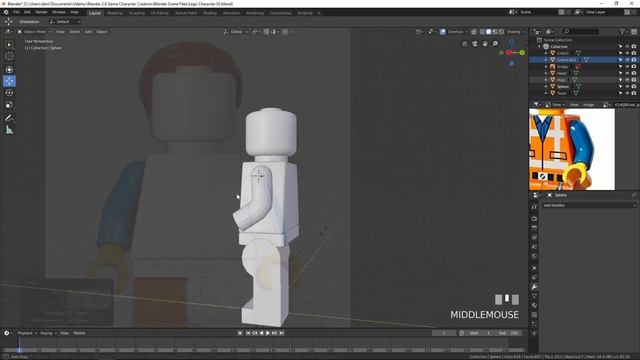Open the Scene properties tab
Screen dimensions: 640x360
534,247
